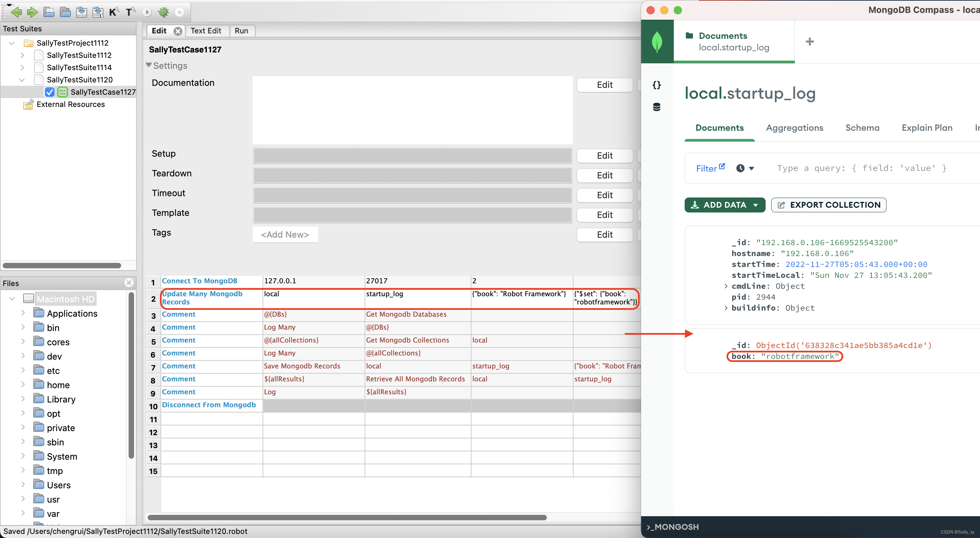Click the Schema tab in Compass
980x538 pixels.
click(862, 128)
